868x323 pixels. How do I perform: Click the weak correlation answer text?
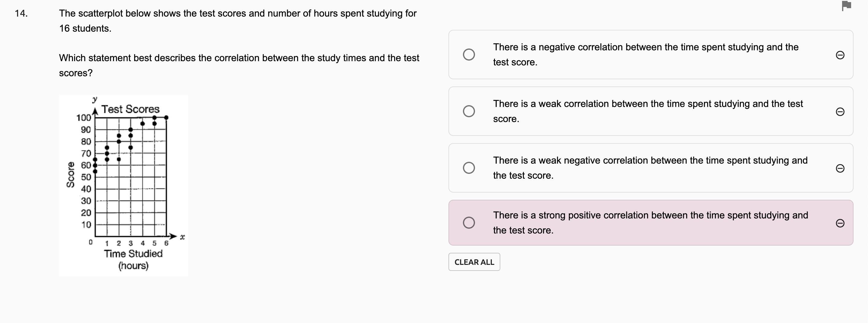[x=648, y=111]
